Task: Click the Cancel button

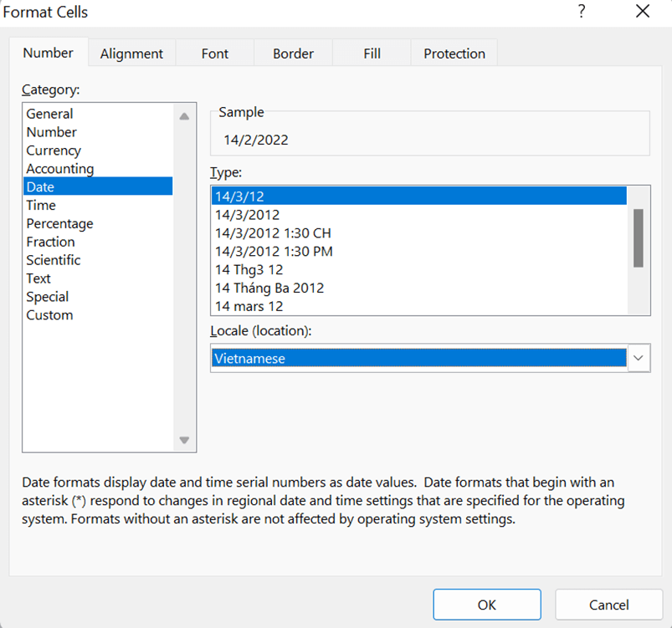Action: pyautogui.click(x=608, y=605)
